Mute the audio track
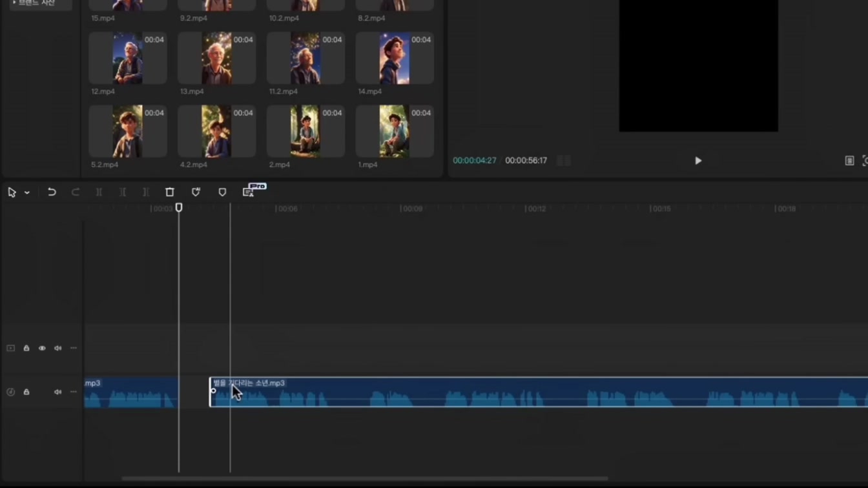Viewport: 868px width, 488px height. coord(57,392)
